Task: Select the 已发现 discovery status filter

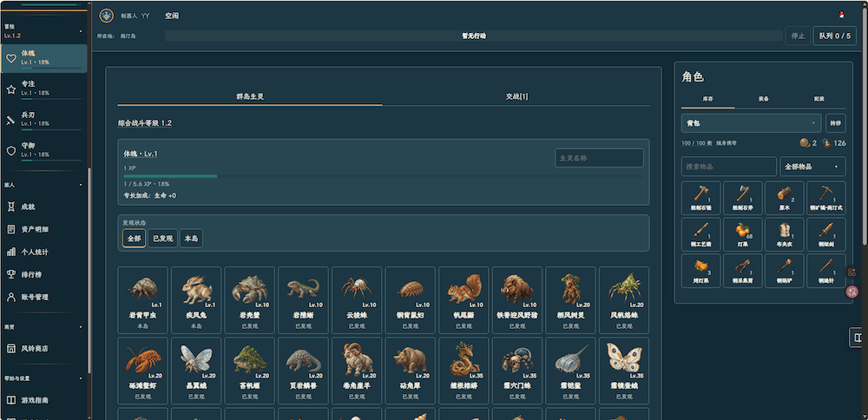Action: pos(163,239)
